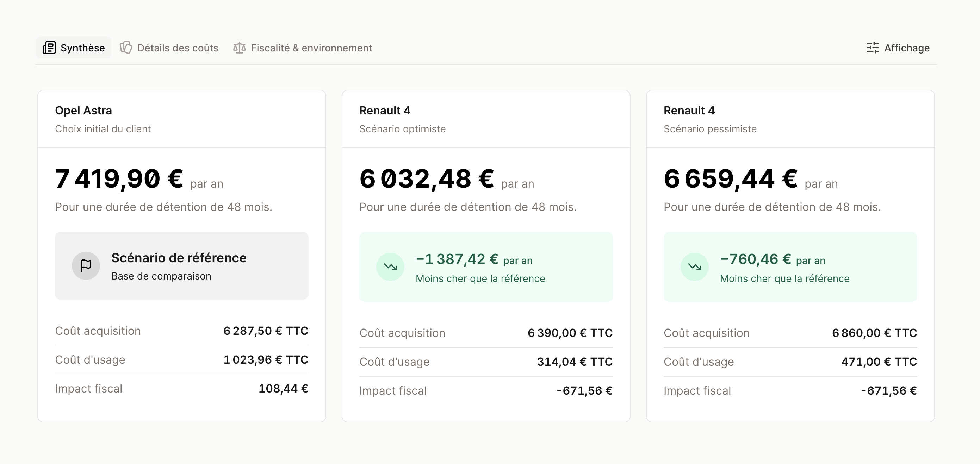Switch to Détails des coûts tab
The image size is (980, 464).
[169, 48]
